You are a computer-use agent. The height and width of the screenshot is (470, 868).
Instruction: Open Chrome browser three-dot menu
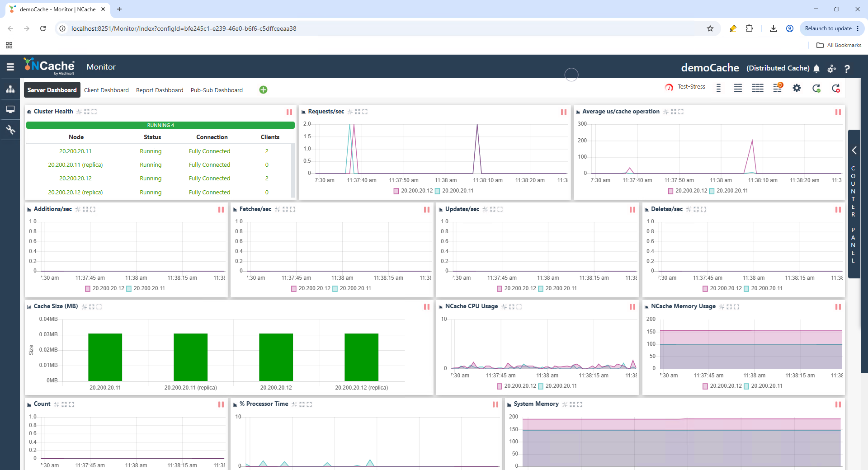pos(858,28)
